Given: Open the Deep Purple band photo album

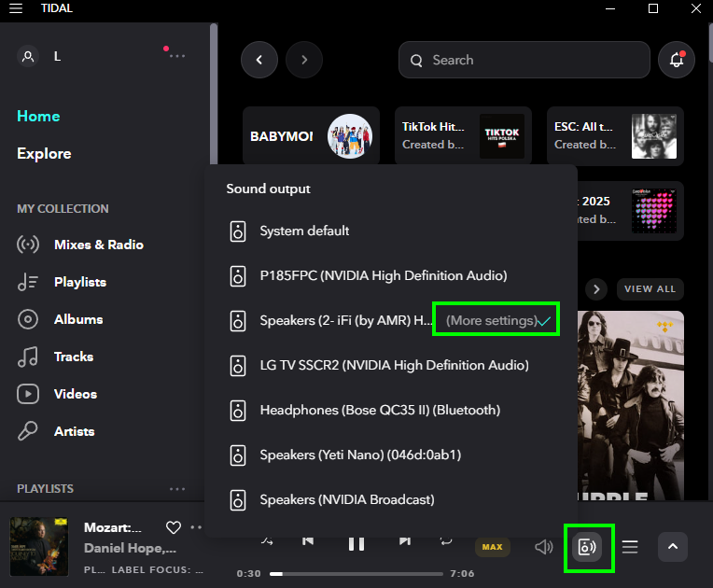Looking at the screenshot, I should (631, 406).
